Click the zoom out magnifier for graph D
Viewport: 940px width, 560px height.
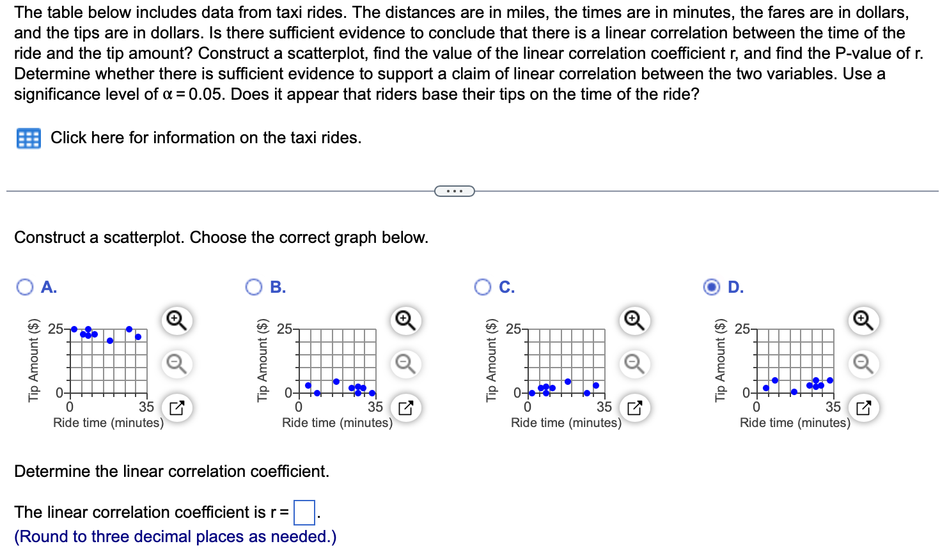coord(863,364)
